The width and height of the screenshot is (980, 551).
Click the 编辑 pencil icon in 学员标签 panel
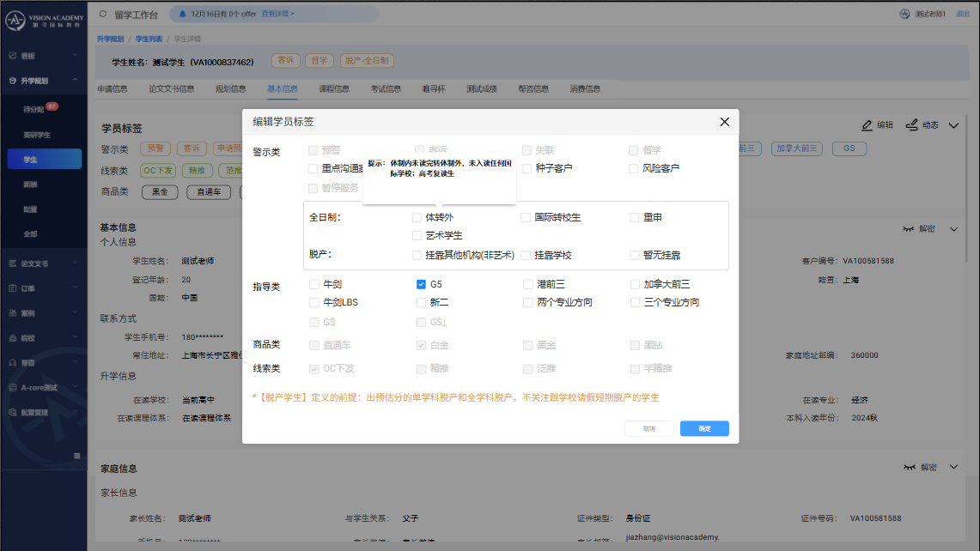pyautogui.click(x=867, y=125)
